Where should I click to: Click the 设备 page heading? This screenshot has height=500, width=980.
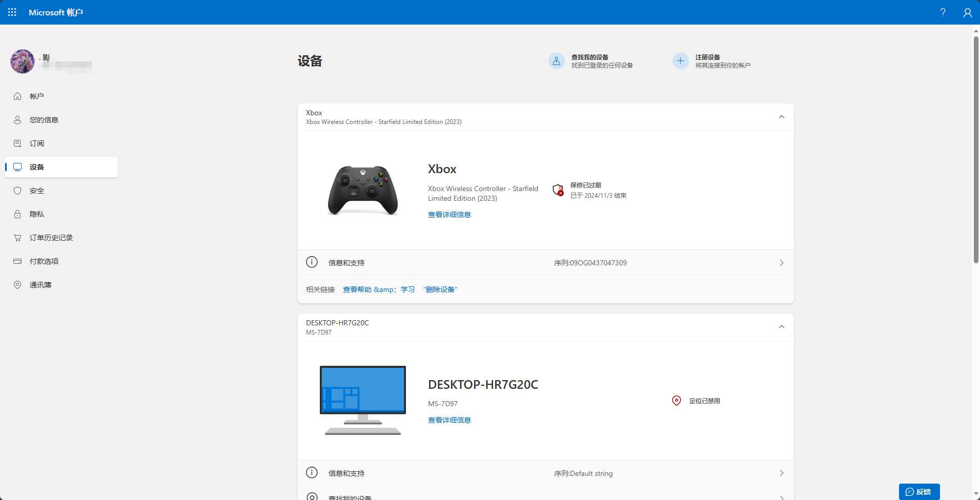310,61
